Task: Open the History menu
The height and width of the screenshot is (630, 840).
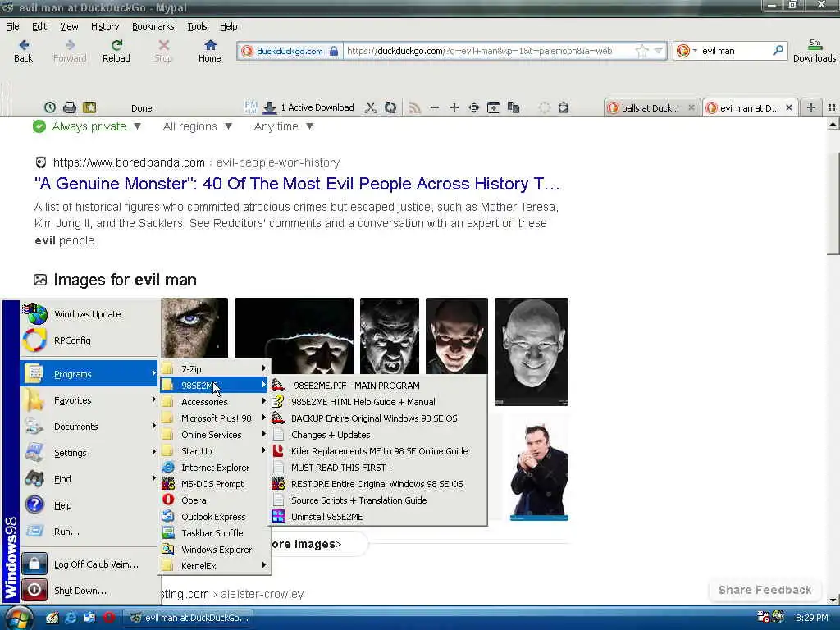Action: 104,26
